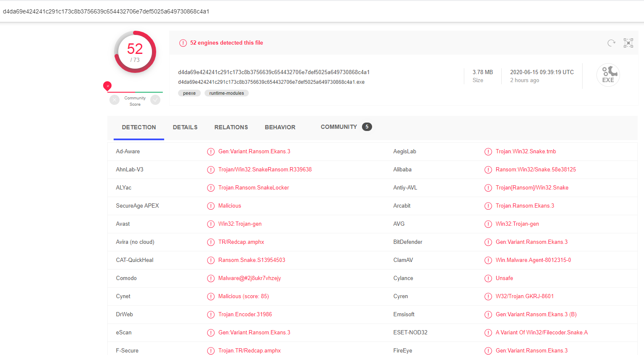Click the red community score marker pin
The image size is (644, 355).
(x=107, y=86)
